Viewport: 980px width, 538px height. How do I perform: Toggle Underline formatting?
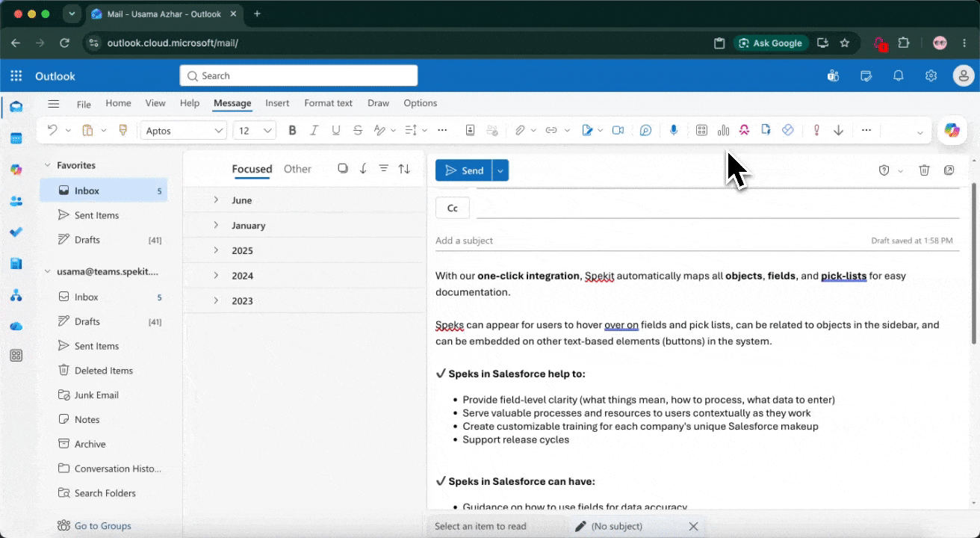tap(336, 131)
